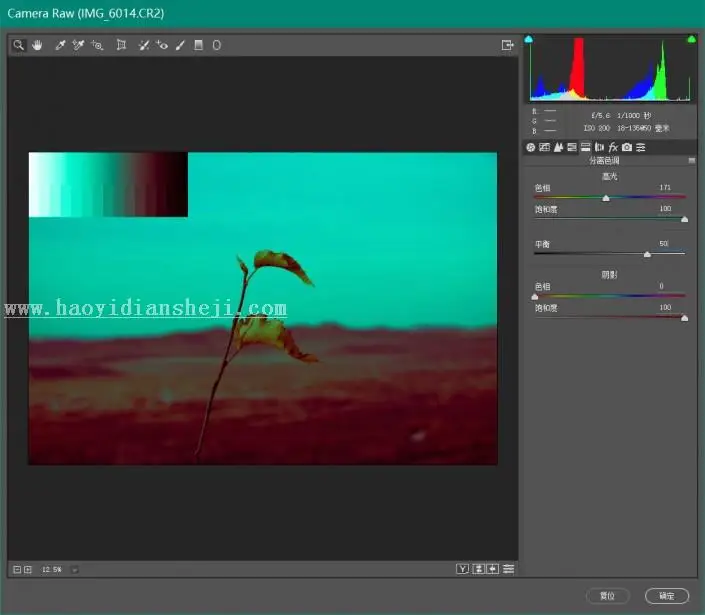The width and height of the screenshot is (705, 615).
Task: Select the Hand tool
Action: 37,45
